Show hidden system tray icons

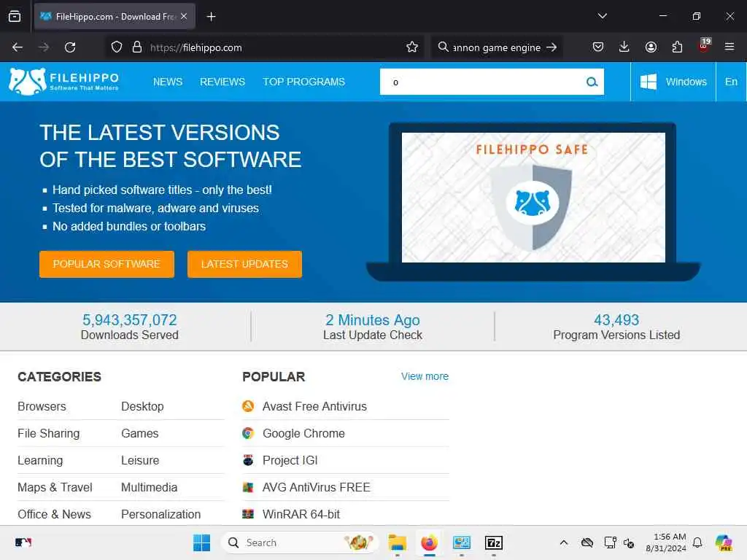(x=564, y=542)
